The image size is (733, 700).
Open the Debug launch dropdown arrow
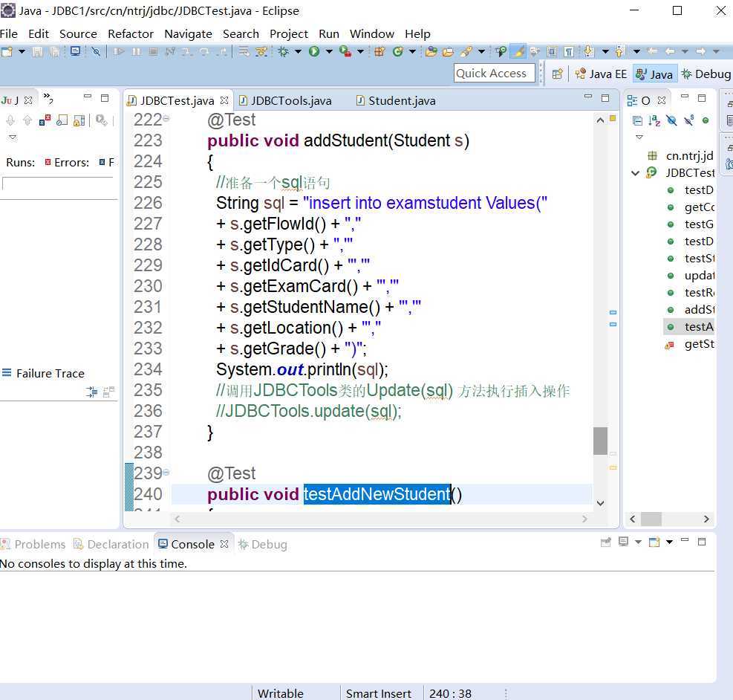pyautogui.click(x=298, y=51)
